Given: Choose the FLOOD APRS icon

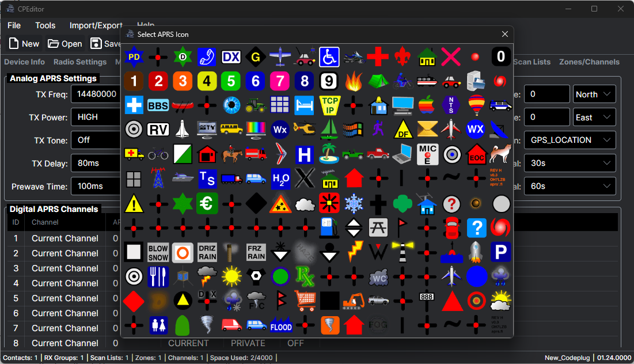Looking at the screenshot, I should [281, 325].
